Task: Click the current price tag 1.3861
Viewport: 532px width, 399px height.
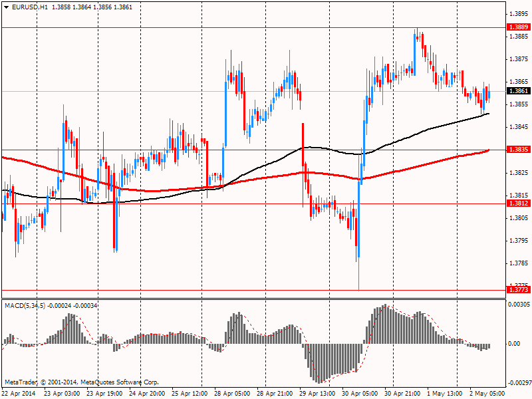Action: [x=518, y=91]
